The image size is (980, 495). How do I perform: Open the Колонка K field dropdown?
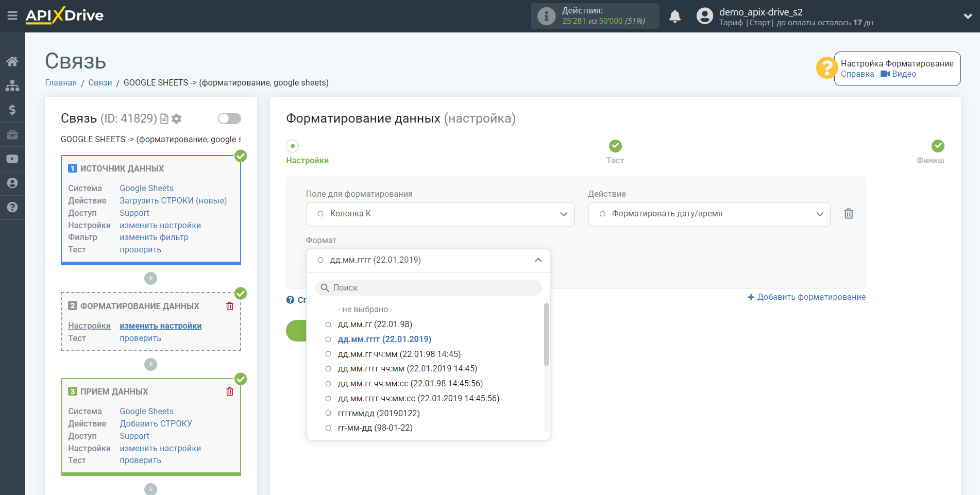click(x=440, y=214)
